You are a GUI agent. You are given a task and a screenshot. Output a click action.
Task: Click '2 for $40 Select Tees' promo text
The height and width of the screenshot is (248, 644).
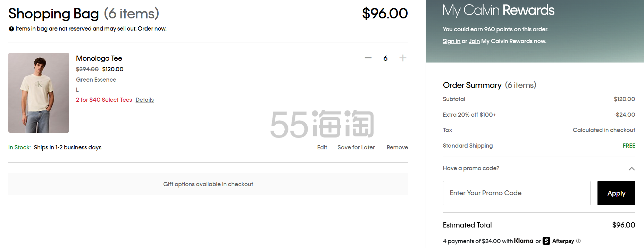104,100
